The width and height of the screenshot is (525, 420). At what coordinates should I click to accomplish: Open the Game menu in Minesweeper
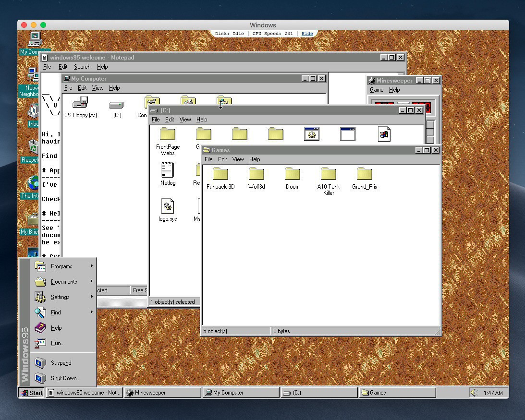tap(376, 90)
